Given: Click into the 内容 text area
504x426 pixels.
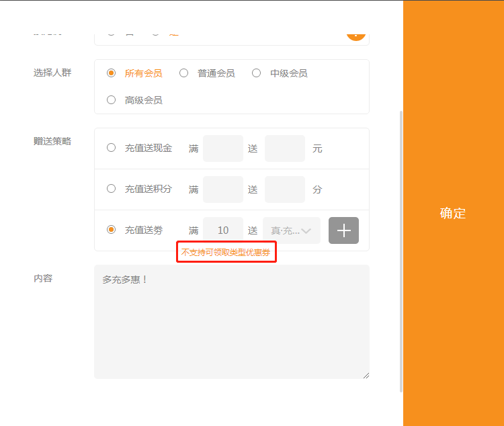Looking at the screenshot, I should 231,321.
